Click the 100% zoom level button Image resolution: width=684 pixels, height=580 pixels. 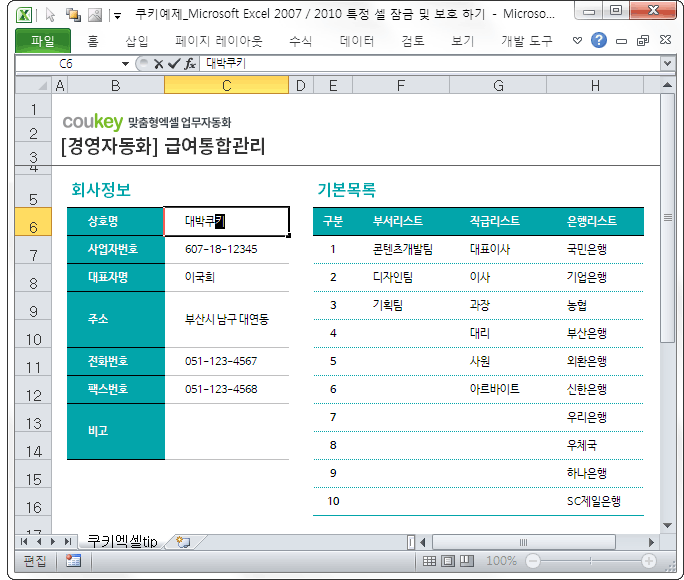pos(501,561)
